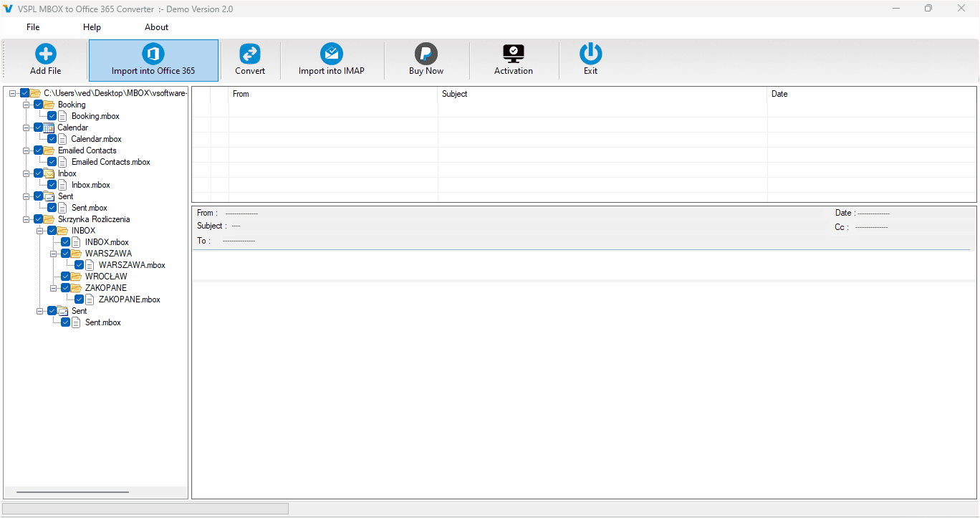
Task: Sort by the Date column header
Action: pyautogui.click(x=871, y=94)
